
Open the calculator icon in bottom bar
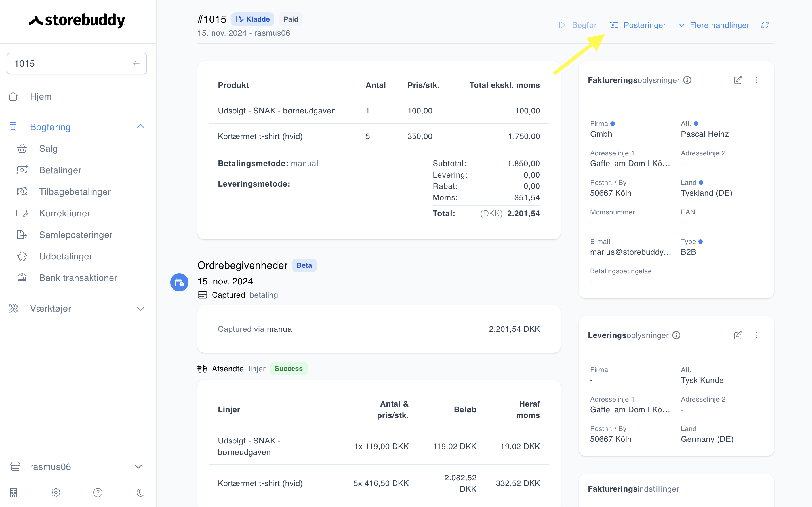13,492
